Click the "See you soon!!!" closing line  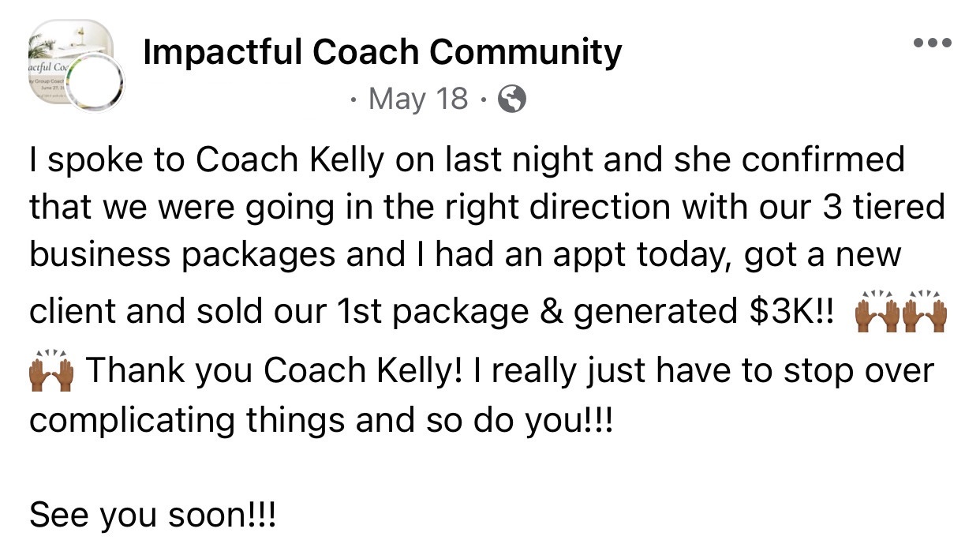point(153,516)
